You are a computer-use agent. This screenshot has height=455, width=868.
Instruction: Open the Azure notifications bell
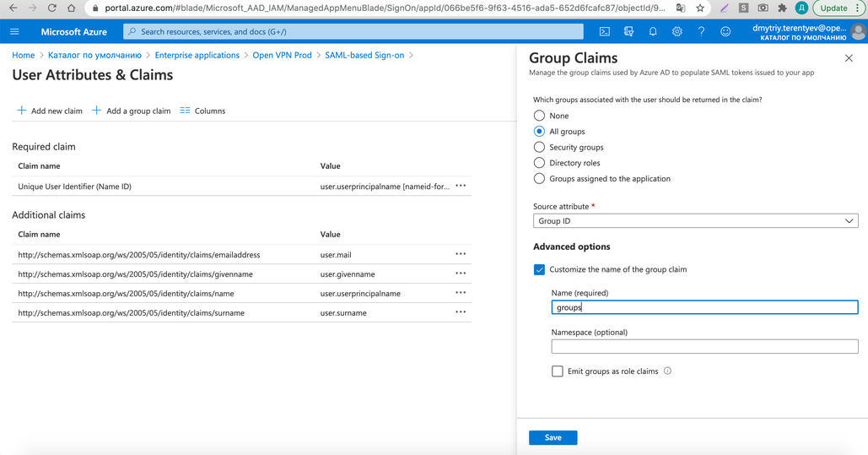click(x=653, y=31)
